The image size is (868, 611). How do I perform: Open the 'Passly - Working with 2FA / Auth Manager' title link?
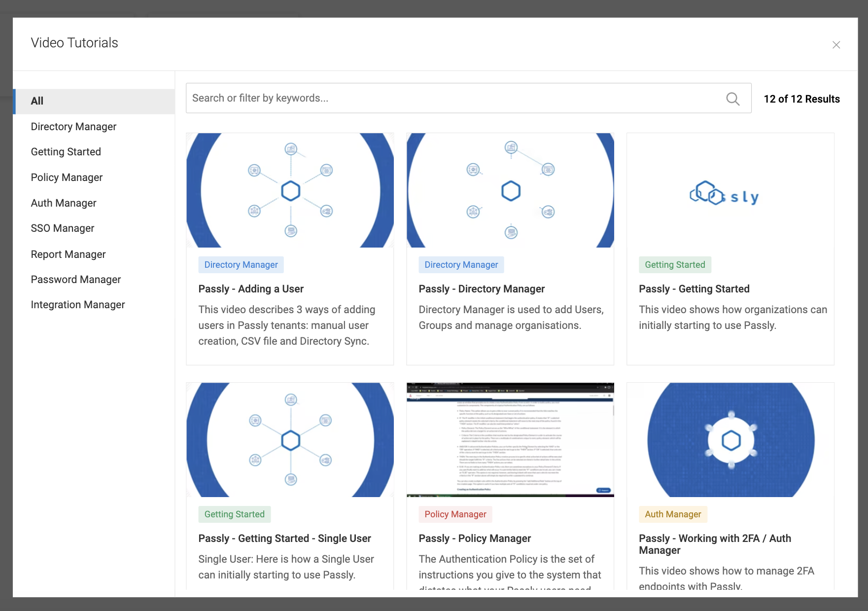tap(715, 544)
